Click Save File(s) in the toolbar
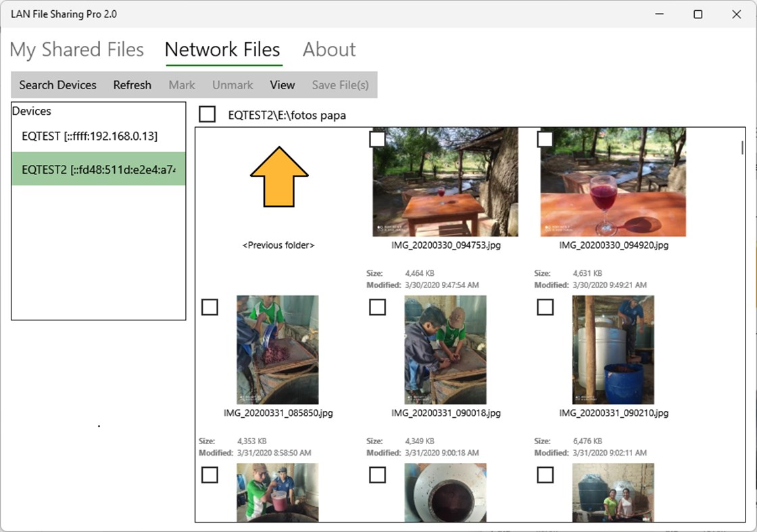The image size is (757, 532). click(x=340, y=84)
